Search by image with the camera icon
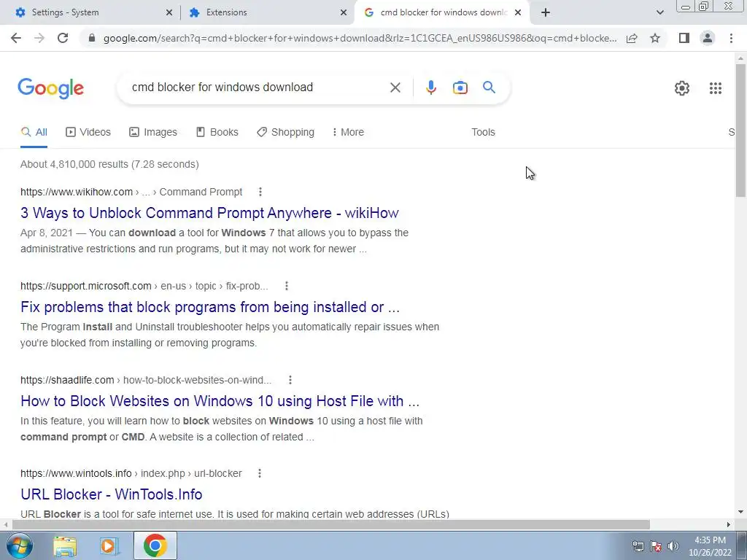747x560 pixels. (x=460, y=87)
